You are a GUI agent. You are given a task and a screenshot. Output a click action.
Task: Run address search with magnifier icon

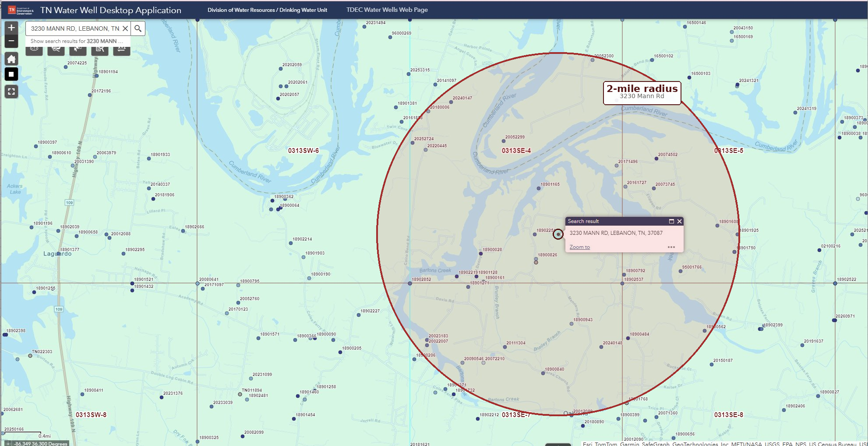138,28
